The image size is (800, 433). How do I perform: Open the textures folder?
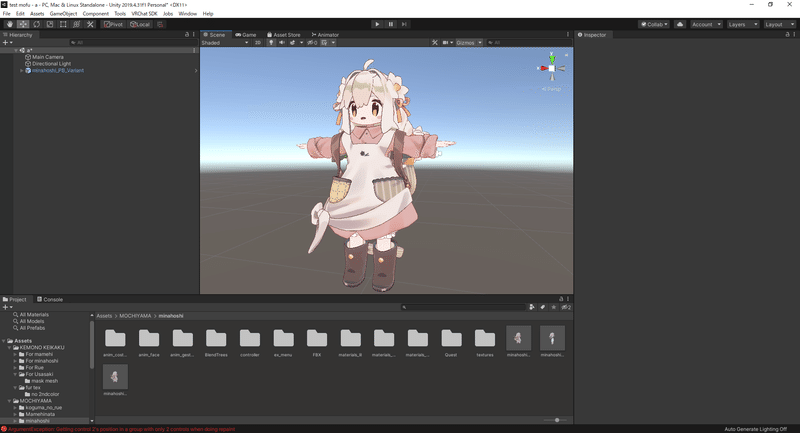[x=485, y=342]
